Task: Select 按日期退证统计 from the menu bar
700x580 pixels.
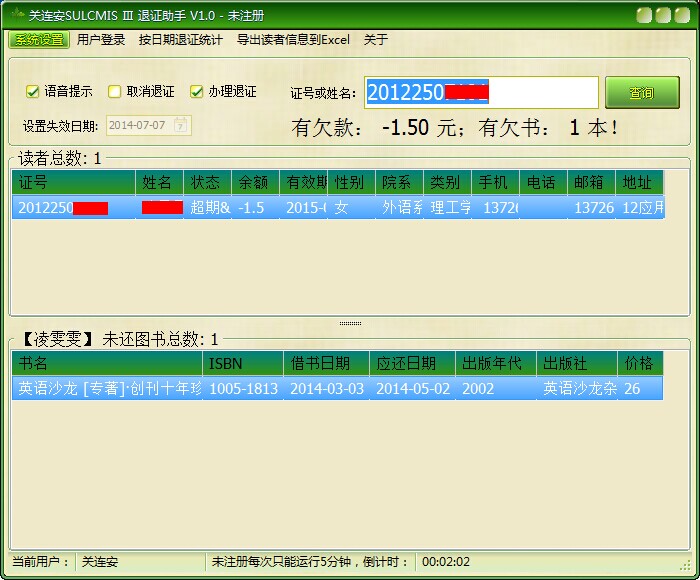Action: point(181,40)
